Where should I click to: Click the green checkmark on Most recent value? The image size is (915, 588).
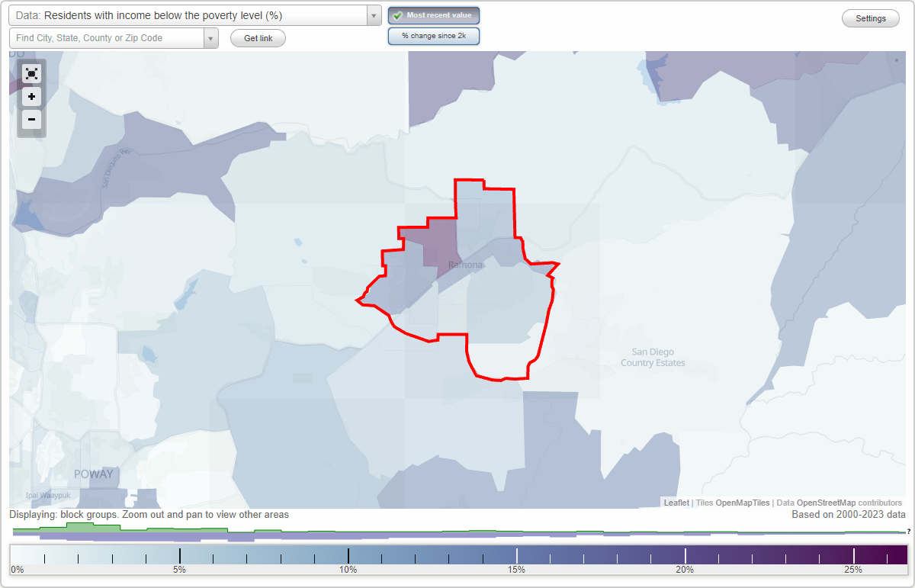(x=399, y=14)
